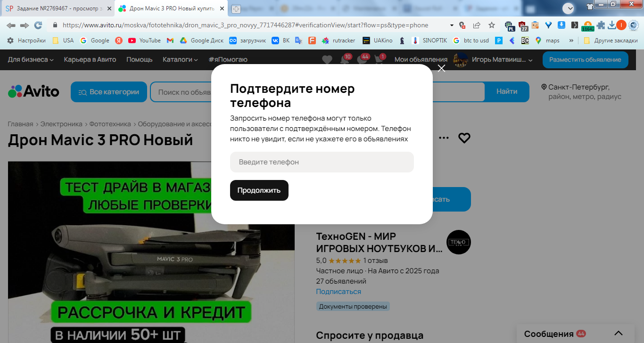
Task: Expand the 'Игорь Матвииш…' profile menu
Action: (493, 59)
